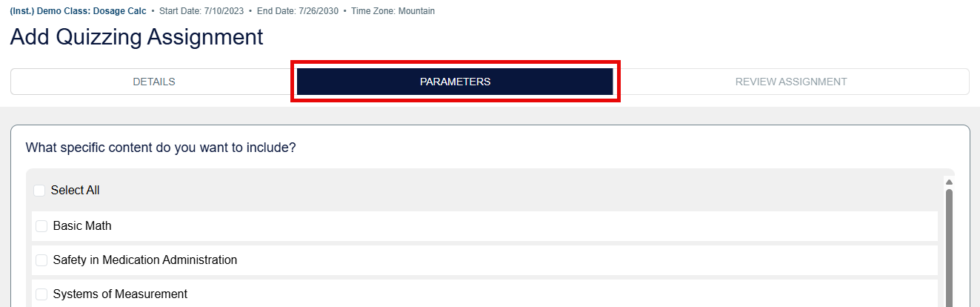Click the Time Zone: Mountain text
This screenshot has width=980, height=307.
(x=393, y=12)
